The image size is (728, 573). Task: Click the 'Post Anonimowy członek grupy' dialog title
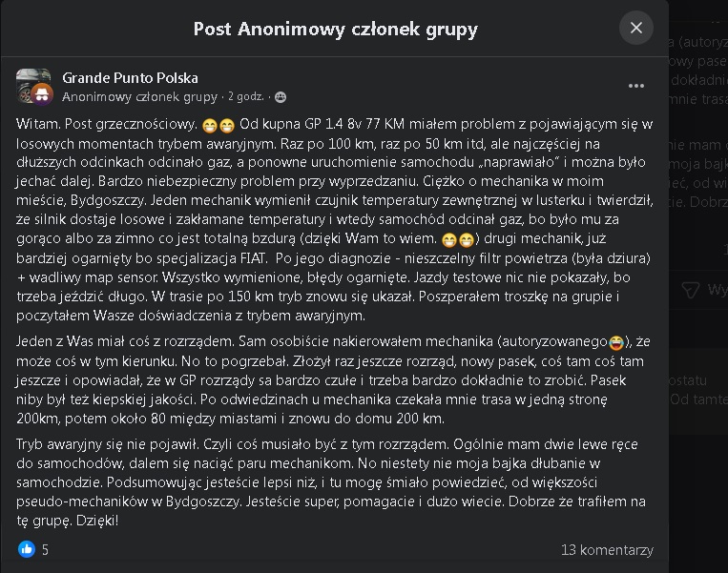[x=336, y=29]
